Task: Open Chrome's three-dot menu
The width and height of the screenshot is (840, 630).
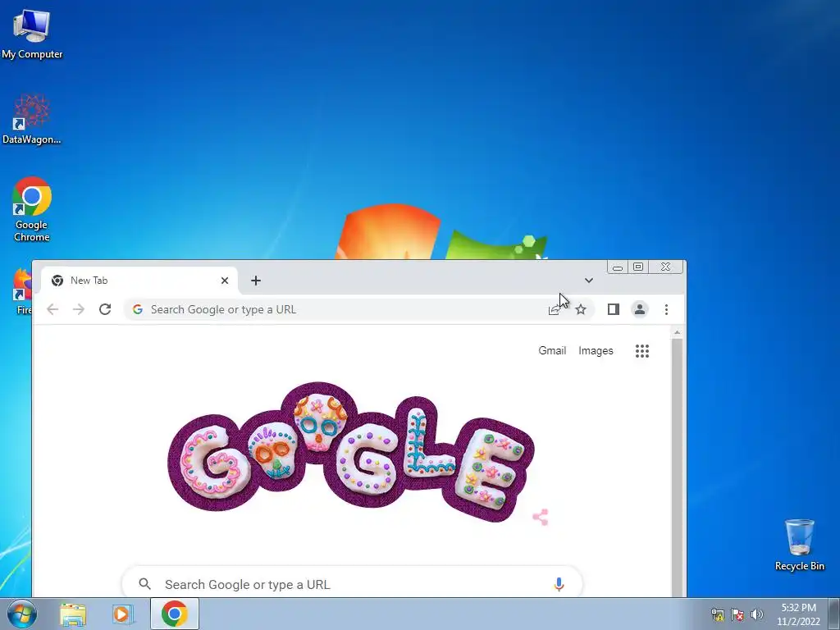Action: pyautogui.click(x=666, y=309)
